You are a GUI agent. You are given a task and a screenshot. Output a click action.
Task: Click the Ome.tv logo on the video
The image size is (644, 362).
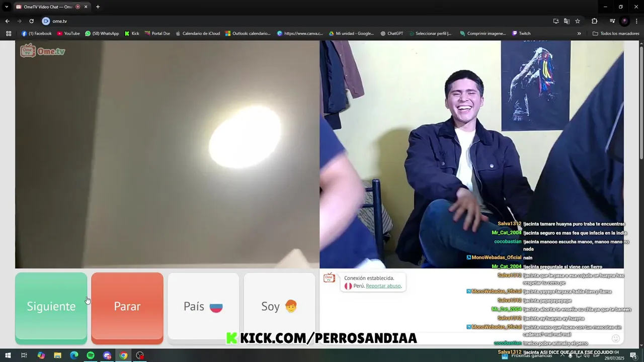point(43,51)
